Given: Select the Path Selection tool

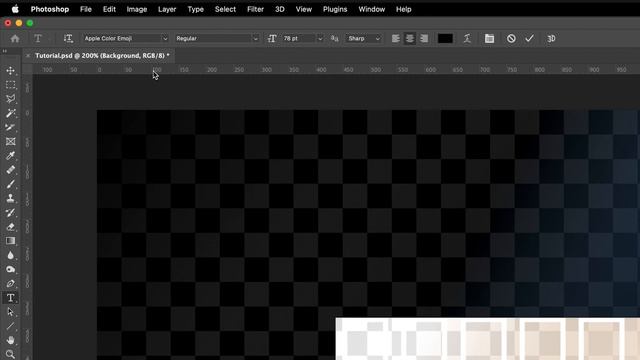Looking at the screenshot, I should pos(11,312).
